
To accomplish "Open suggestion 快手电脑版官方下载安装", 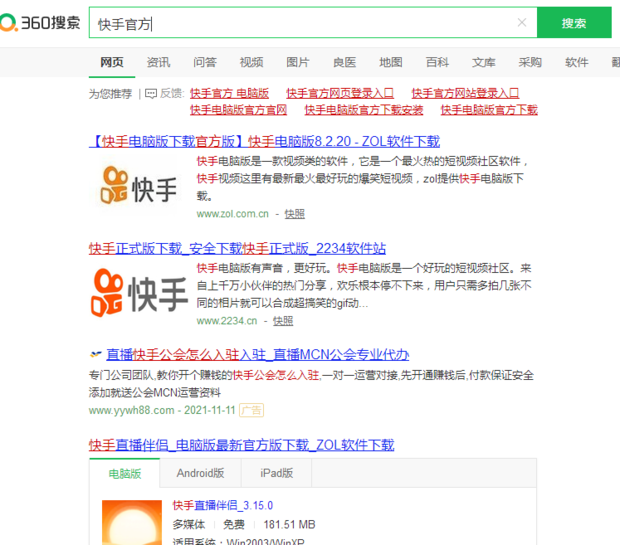I will pos(364,110).
